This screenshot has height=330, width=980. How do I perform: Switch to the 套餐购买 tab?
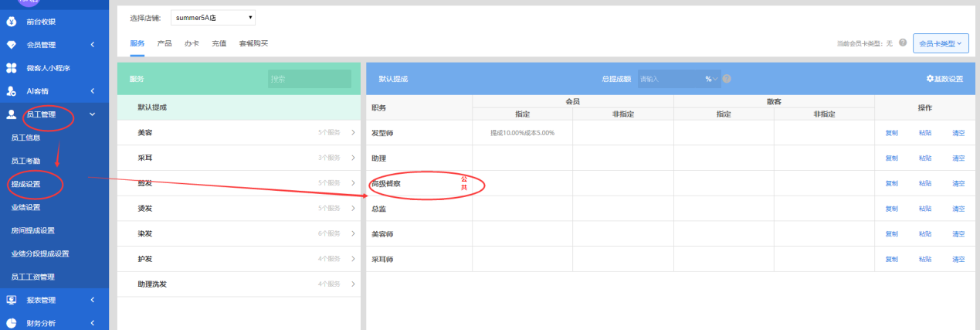point(253,43)
